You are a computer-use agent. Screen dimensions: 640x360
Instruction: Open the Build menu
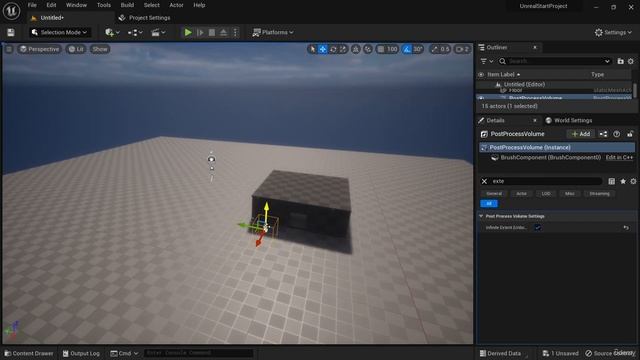click(127, 5)
